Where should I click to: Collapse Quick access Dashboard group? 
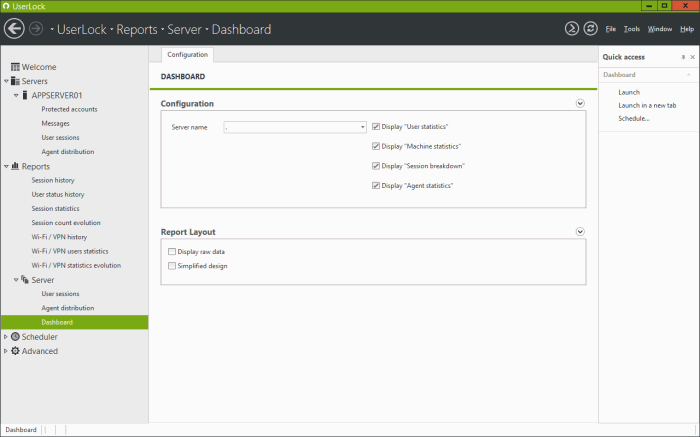pyautogui.click(x=689, y=75)
